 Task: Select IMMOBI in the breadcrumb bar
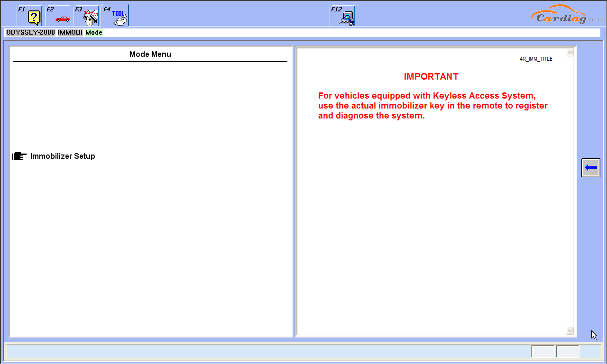pos(70,32)
